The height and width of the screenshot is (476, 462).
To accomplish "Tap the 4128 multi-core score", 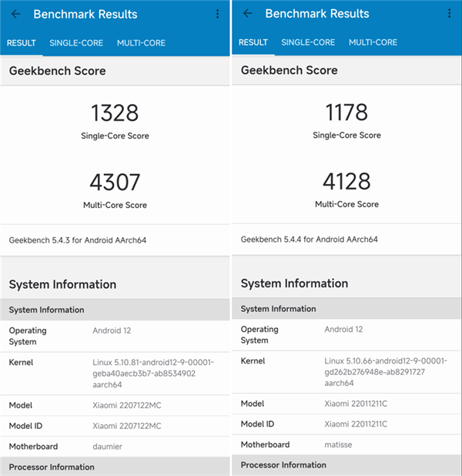I will pos(346,182).
